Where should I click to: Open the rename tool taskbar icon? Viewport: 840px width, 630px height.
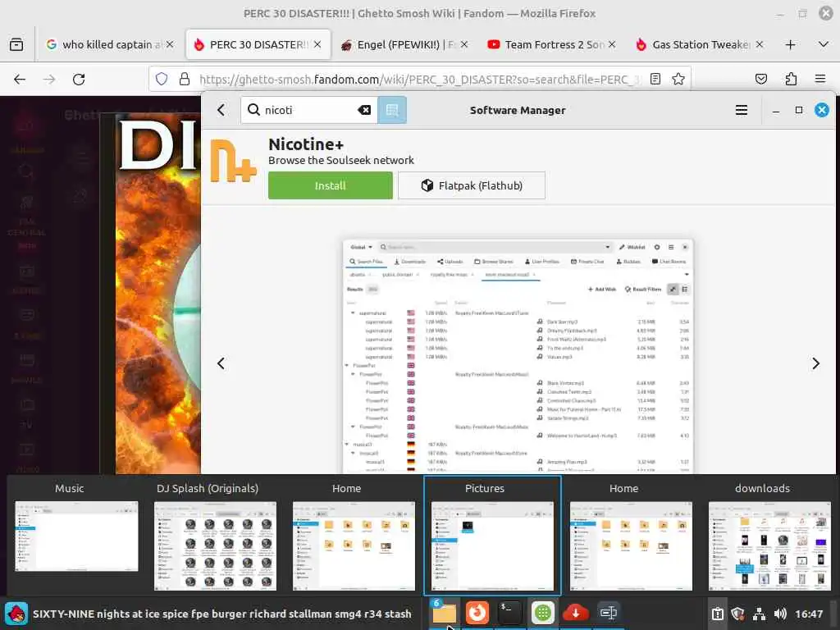[x=609, y=614]
